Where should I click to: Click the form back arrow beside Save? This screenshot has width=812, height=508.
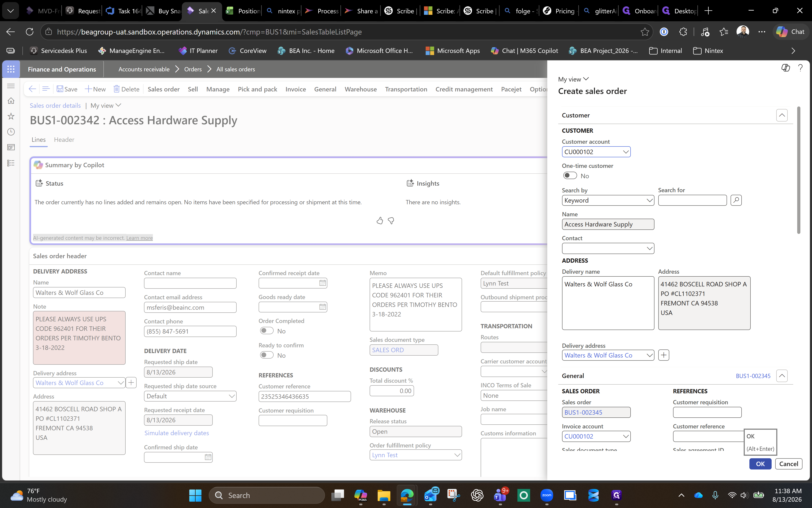click(x=32, y=89)
